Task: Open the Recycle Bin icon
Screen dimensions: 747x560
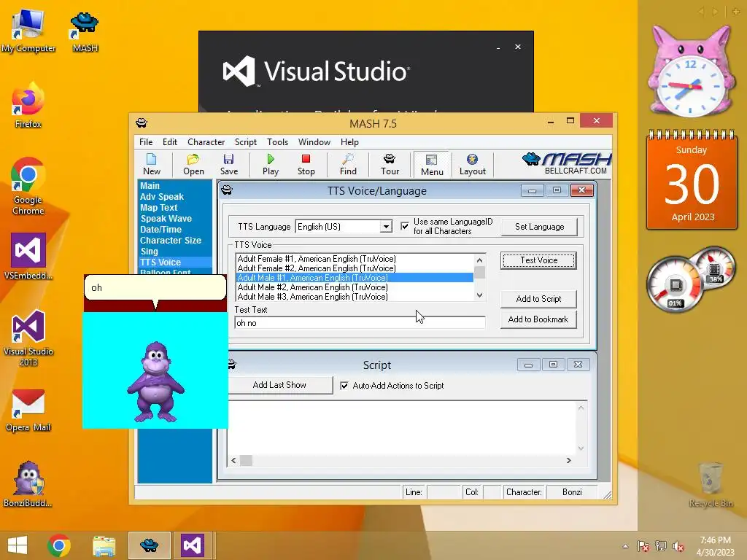Action: [711, 485]
